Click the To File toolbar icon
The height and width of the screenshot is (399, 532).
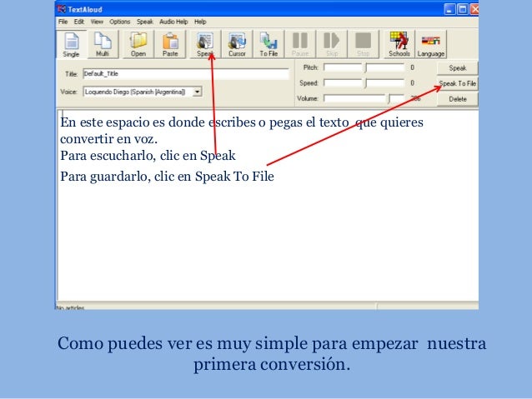[269, 44]
